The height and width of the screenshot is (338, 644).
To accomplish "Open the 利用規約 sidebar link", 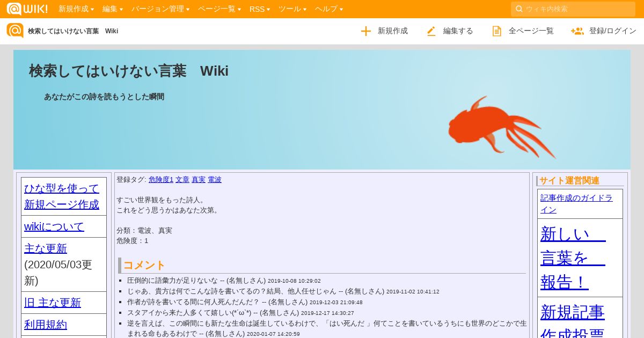I will [46, 325].
